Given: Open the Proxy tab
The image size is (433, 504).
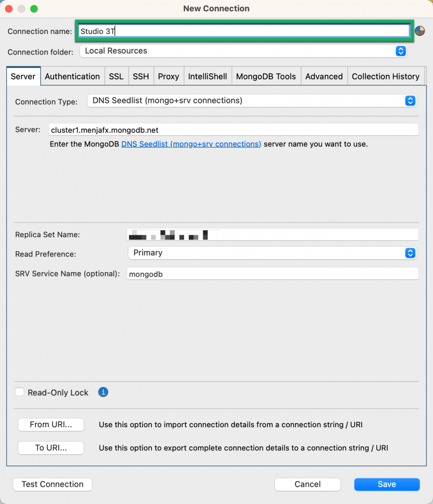Looking at the screenshot, I should (x=169, y=76).
